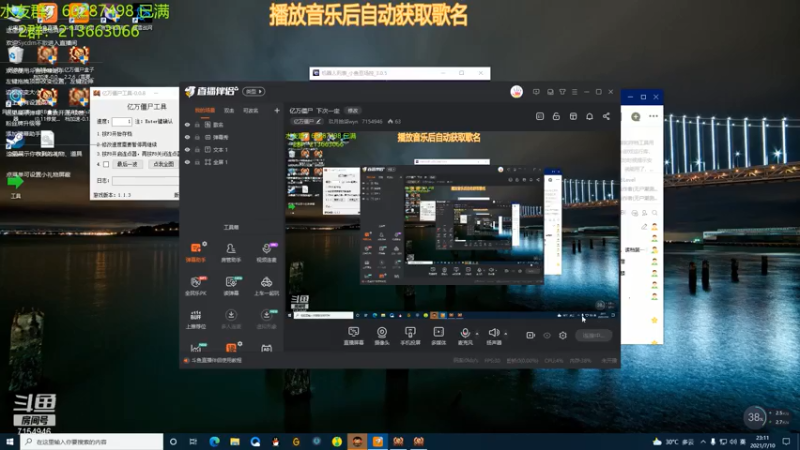Click the pencil edit icon in right window
This screenshot has width=800, height=450.
coord(644,227)
